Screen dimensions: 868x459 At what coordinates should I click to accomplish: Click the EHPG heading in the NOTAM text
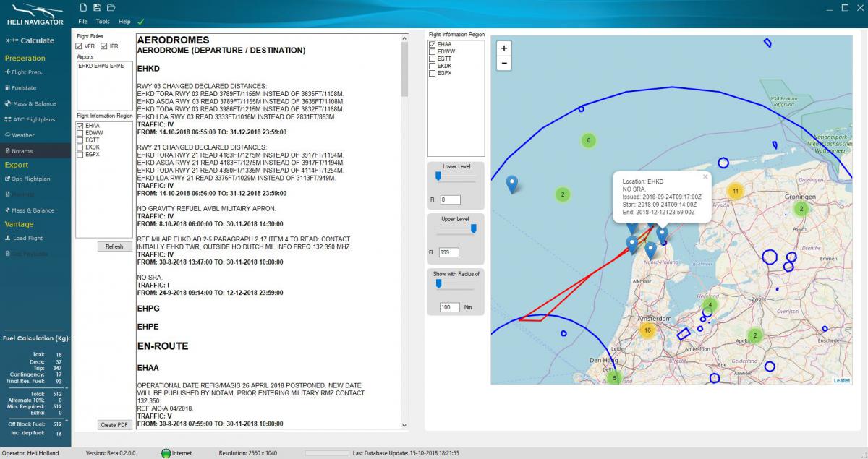148,309
